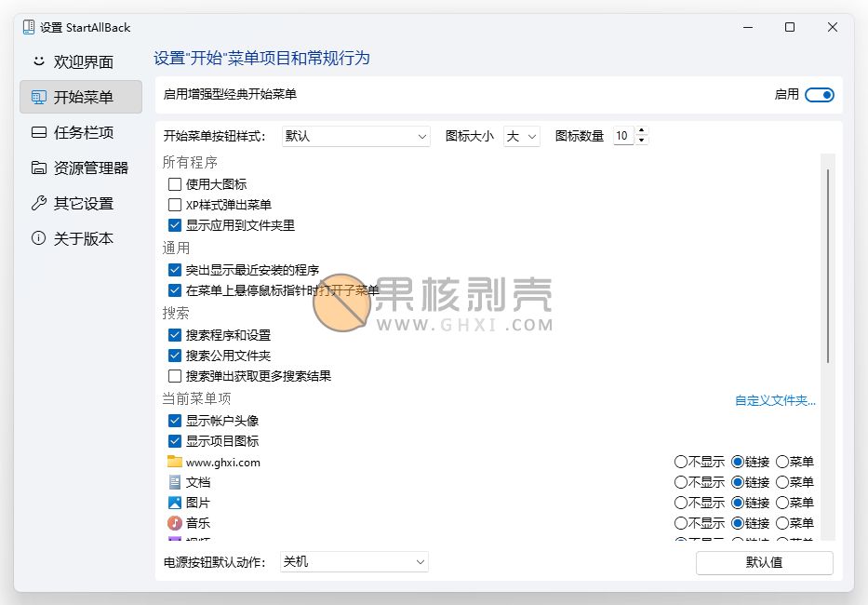Click the taskbar icon beside 任务栏项
This screenshot has height=605, width=868.
[39, 132]
